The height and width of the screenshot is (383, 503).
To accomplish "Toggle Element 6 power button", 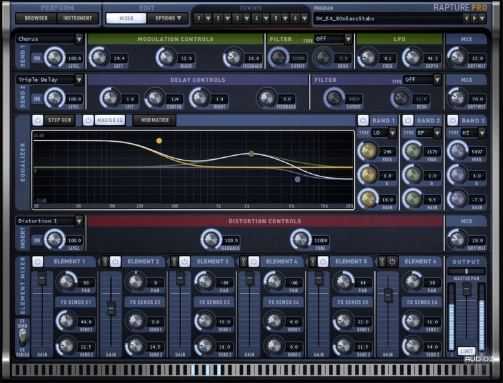I will coord(392,262).
